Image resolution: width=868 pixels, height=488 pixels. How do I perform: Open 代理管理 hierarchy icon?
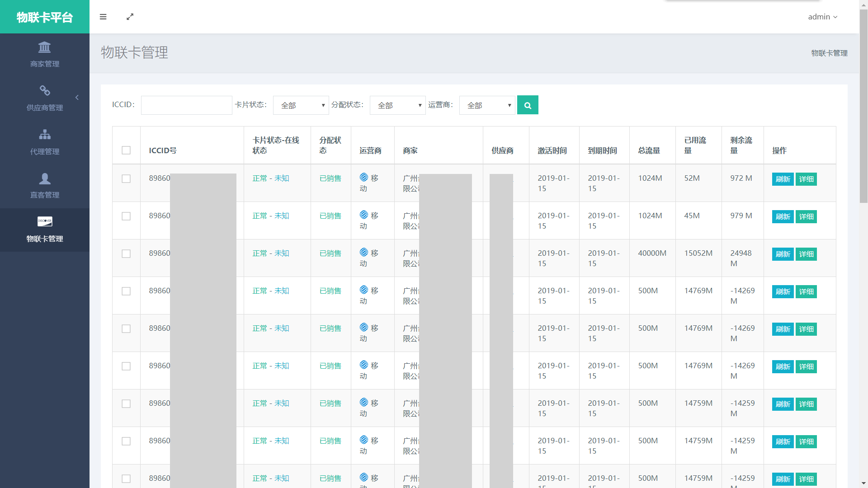click(44, 134)
